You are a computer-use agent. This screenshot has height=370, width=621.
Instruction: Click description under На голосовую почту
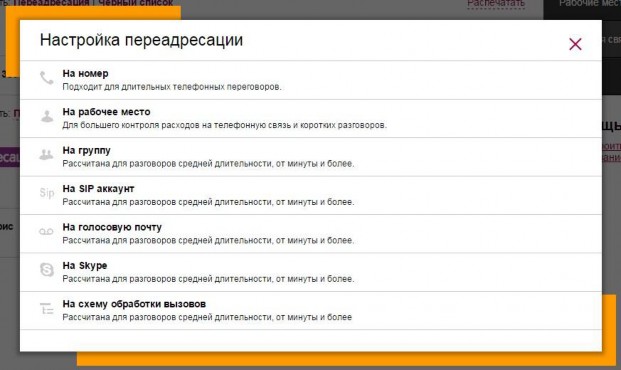point(208,240)
